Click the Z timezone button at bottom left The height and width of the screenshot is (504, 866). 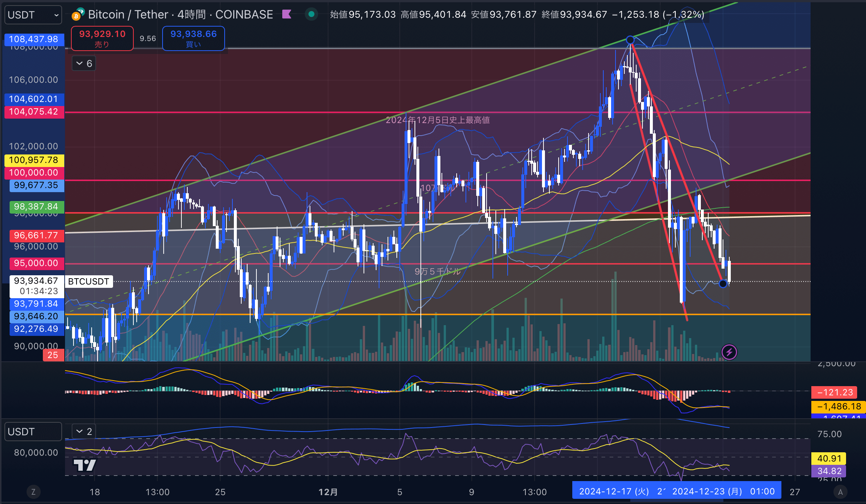pos(33,492)
